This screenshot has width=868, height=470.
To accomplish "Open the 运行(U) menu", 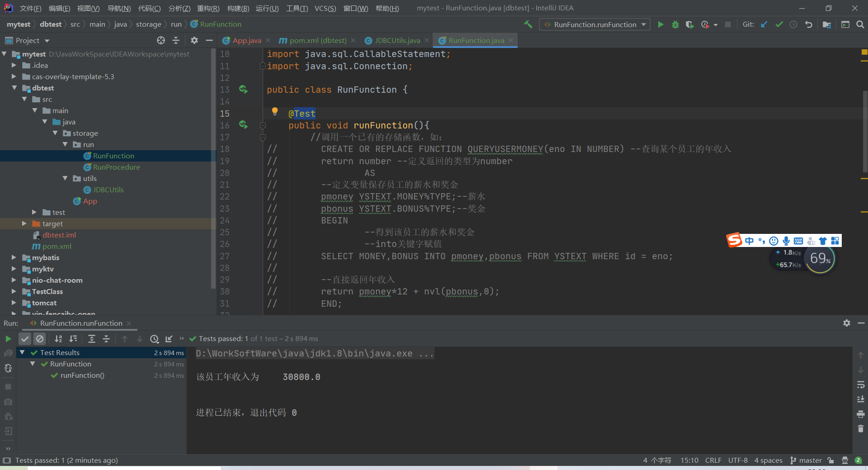I will point(267,8).
